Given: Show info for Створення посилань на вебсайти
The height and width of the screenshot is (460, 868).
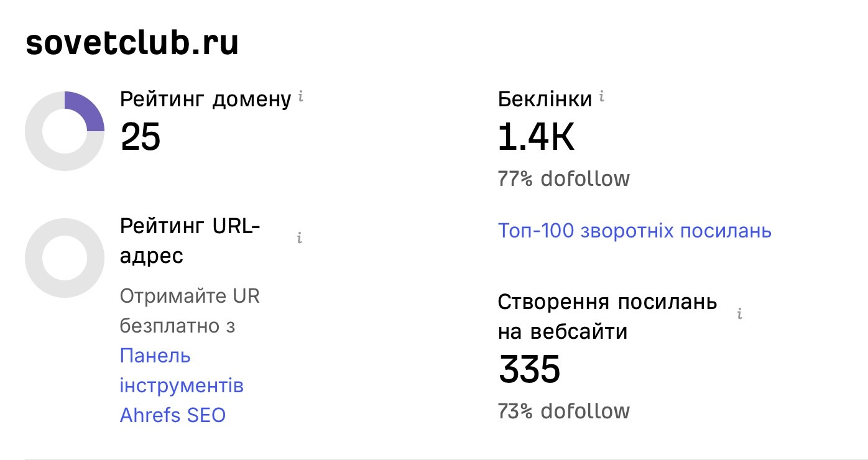Looking at the screenshot, I should tap(739, 314).
